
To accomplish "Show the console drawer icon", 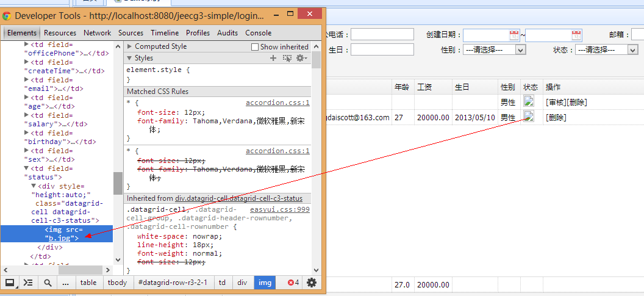I will point(28,283).
